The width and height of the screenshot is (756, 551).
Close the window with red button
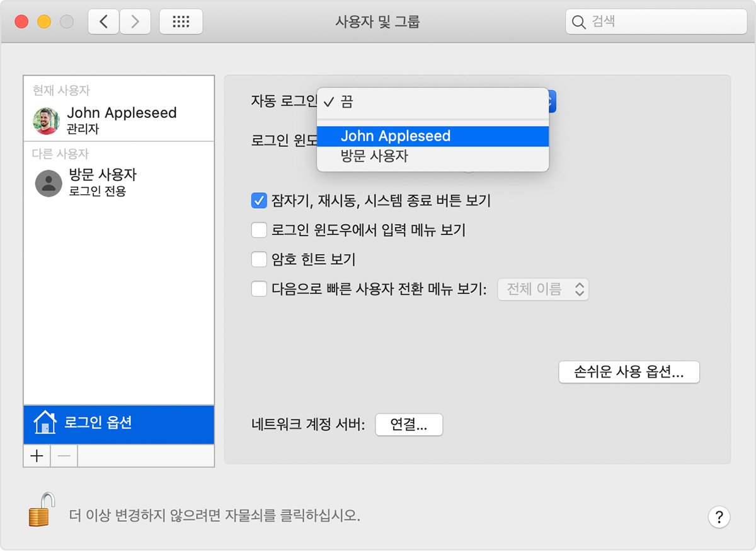pyautogui.click(x=22, y=22)
